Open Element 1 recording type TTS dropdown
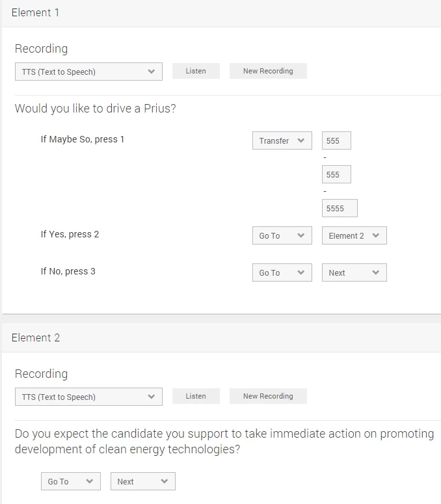This screenshot has height=504, width=441. 88,72
